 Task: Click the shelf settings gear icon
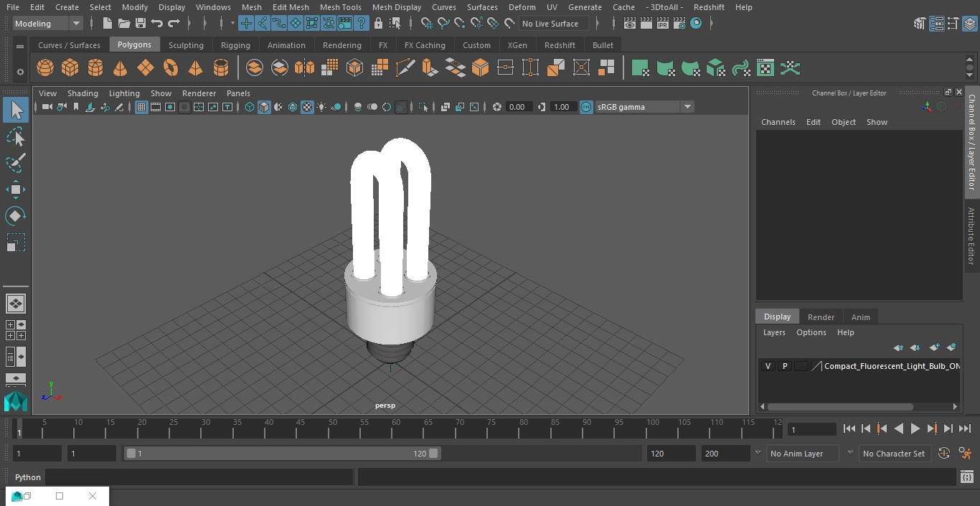coord(20,71)
